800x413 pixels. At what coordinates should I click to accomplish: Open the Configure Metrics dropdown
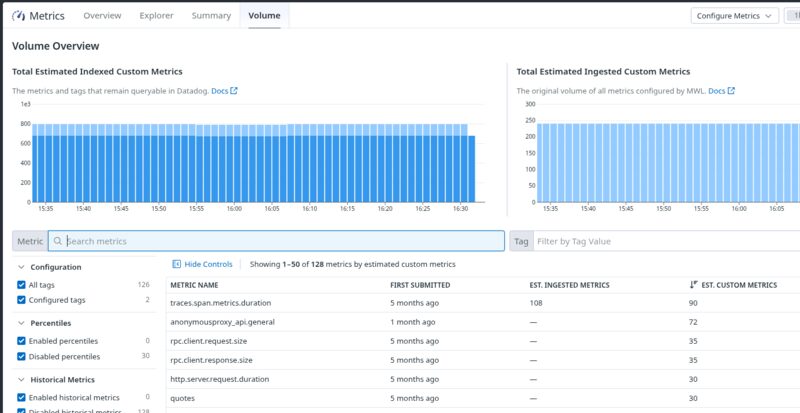(x=735, y=16)
